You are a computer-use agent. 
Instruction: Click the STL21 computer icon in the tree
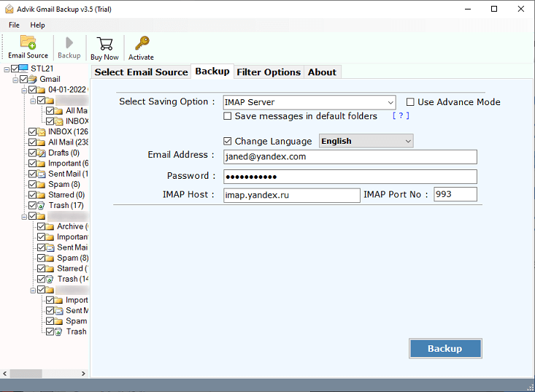(x=23, y=68)
